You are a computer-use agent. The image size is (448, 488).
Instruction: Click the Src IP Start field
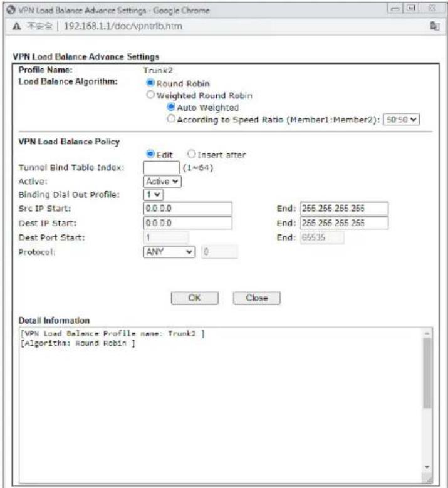(x=188, y=209)
